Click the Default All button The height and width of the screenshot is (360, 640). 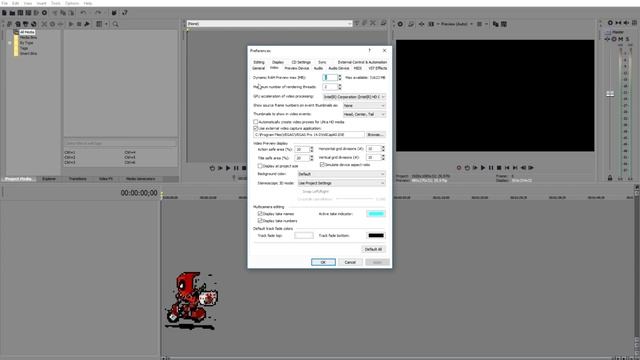coord(373,249)
